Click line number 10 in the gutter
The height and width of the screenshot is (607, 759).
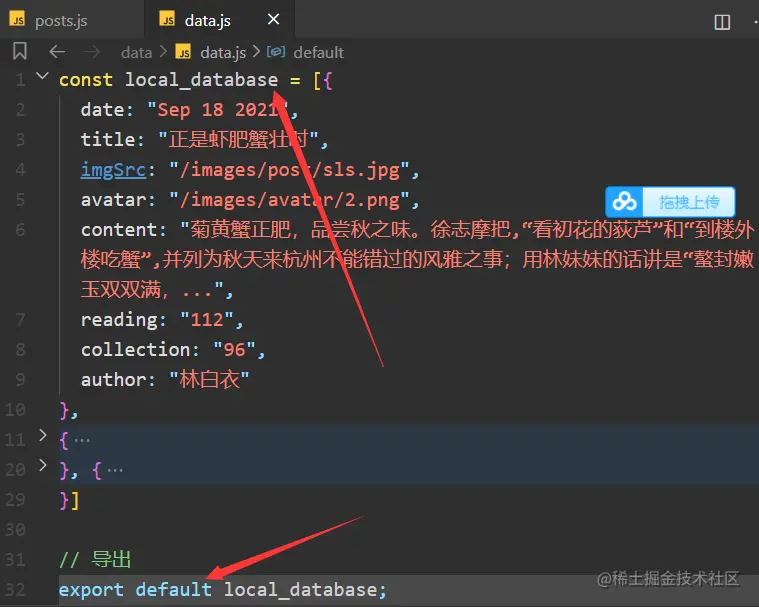[15, 410]
